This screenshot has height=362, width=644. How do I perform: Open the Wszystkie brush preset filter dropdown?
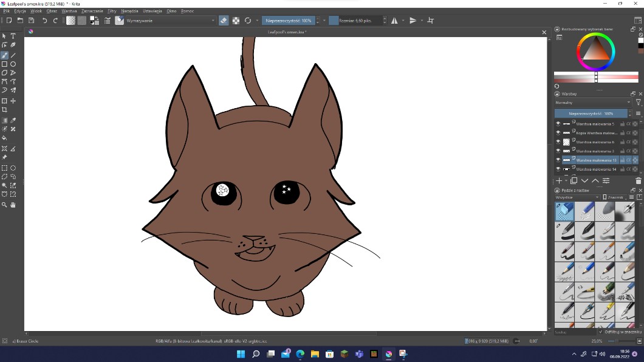576,197
